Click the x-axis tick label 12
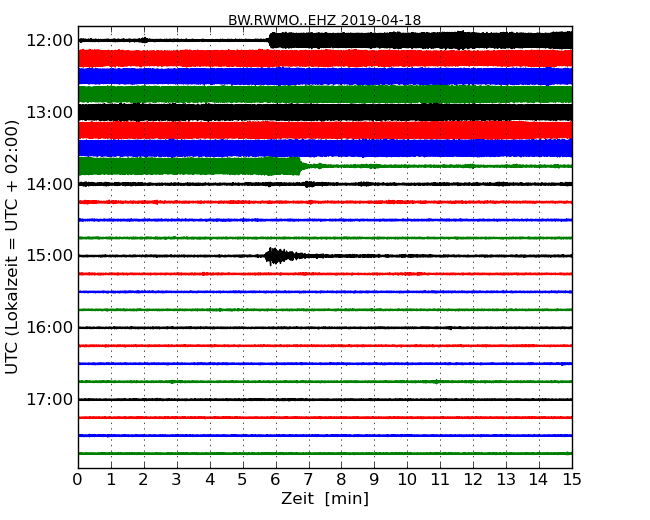Screen dimensions: 650x520 (473, 480)
